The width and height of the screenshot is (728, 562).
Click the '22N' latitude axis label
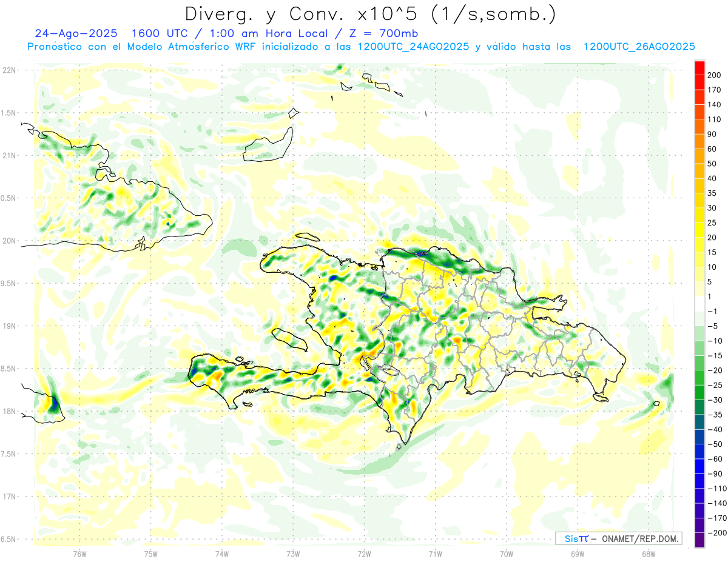click(9, 70)
